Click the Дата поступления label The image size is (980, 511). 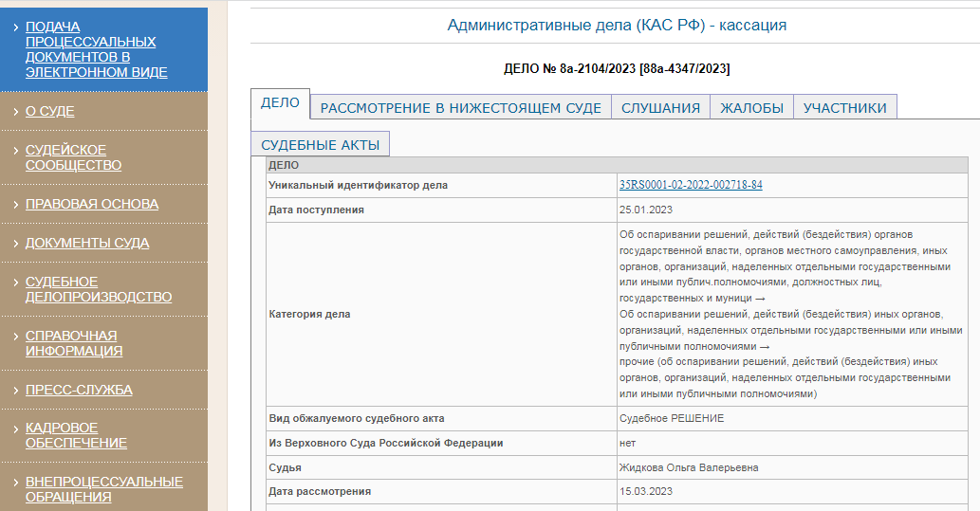point(316,210)
